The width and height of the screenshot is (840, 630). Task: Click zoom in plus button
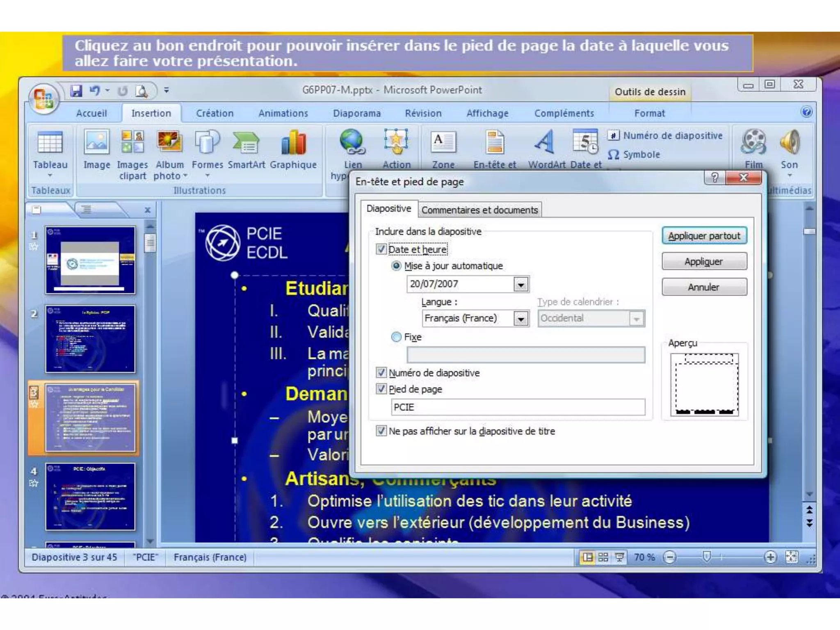coord(770,557)
